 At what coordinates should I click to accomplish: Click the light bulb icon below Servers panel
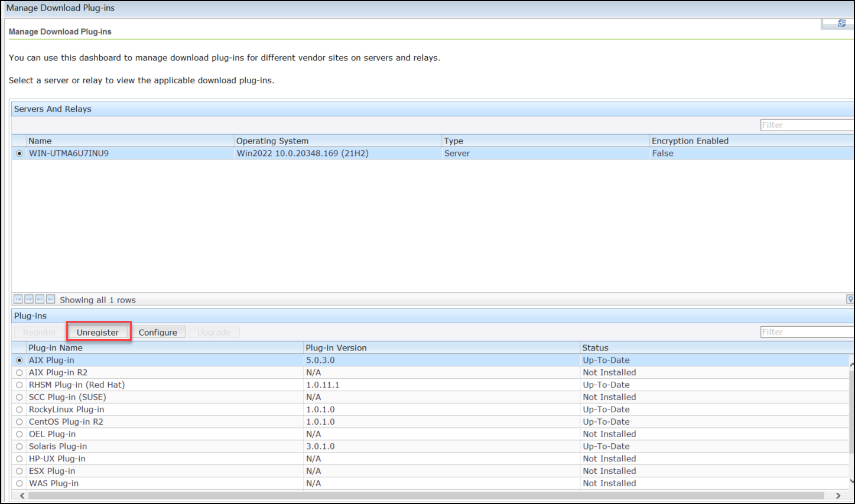[850, 299]
